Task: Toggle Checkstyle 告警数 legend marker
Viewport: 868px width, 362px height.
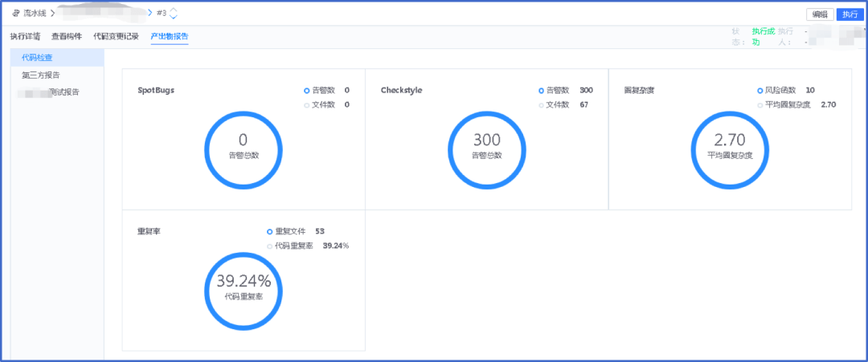Action: [x=542, y=90]
